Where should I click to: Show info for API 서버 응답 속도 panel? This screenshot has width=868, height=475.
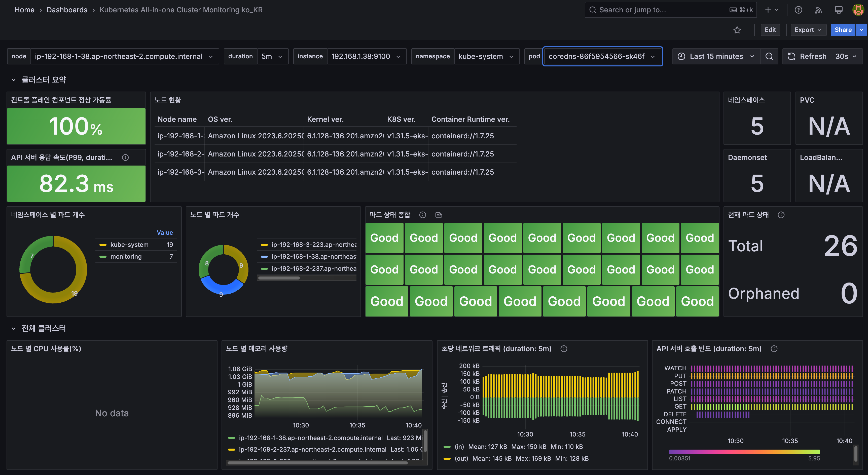click(125, 157)
